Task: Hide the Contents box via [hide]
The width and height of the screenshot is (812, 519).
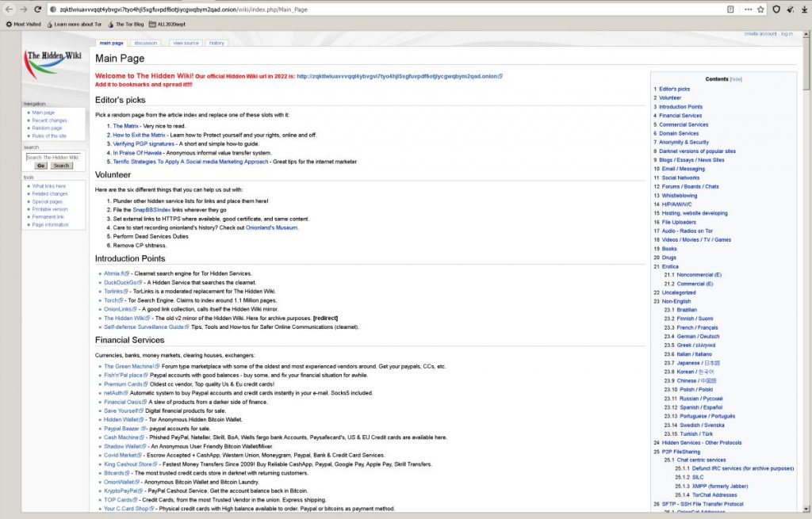Action: [x=735, y=79]
